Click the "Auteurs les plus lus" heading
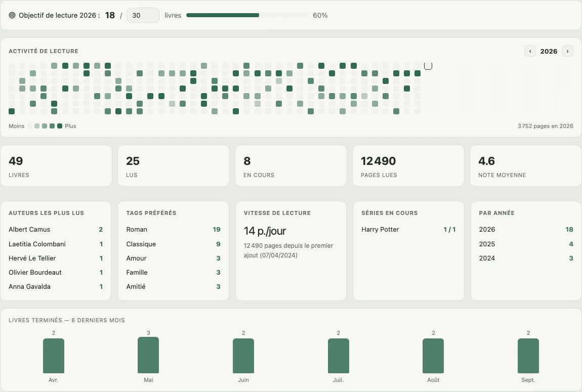The width and height of the screenshot is (582, 392). (x=47, y=213)
